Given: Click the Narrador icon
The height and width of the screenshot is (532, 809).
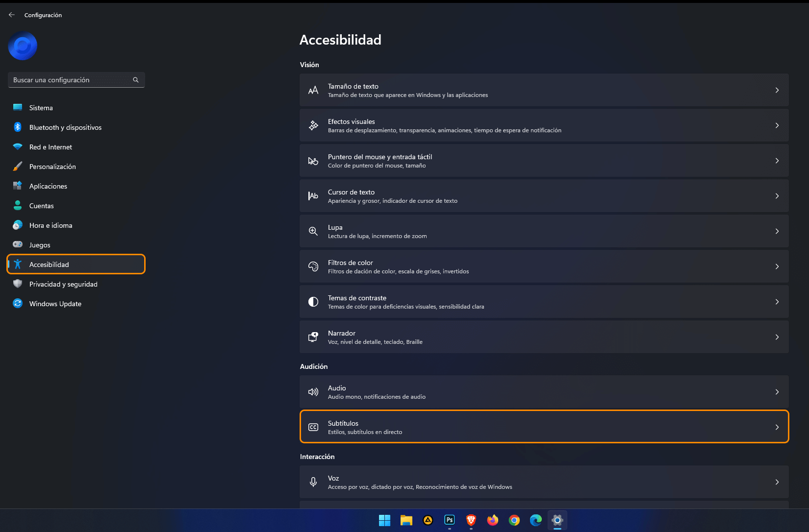Looking at the screenshot, I should tap(313, 337).
